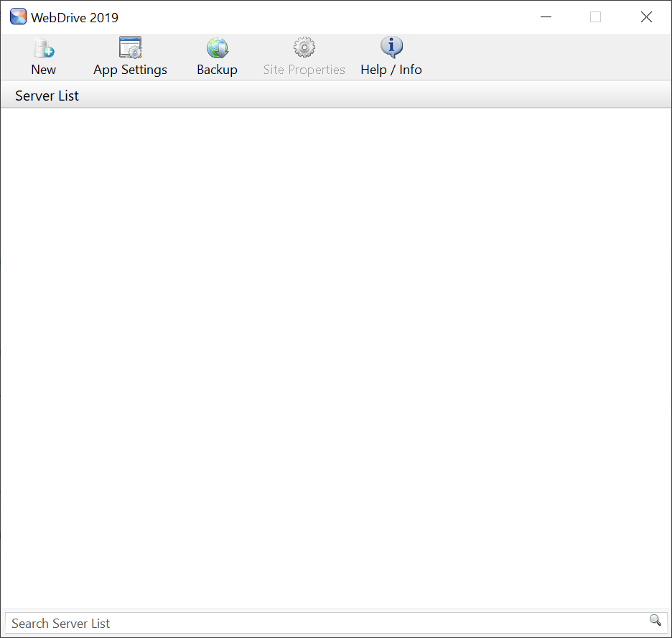
Task: Start a Backup from the toolbar
Action: (x=217, y=56)
